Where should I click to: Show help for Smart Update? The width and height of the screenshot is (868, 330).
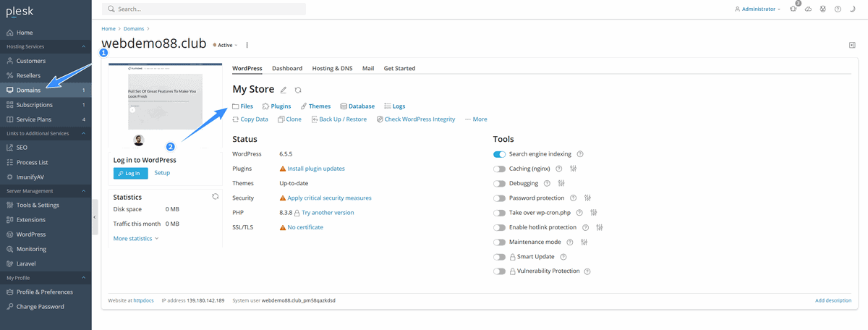click(563, 256)
